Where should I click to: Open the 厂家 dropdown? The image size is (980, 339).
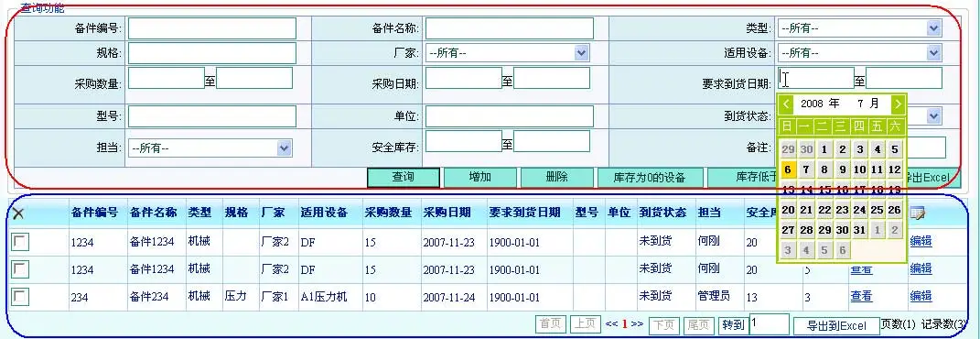[507, 53]
